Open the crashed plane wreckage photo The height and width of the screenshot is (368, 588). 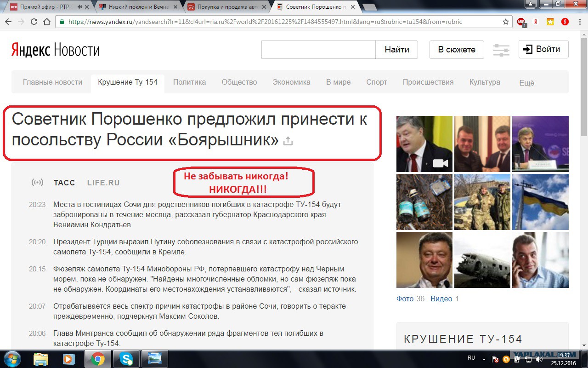(482, 260)
